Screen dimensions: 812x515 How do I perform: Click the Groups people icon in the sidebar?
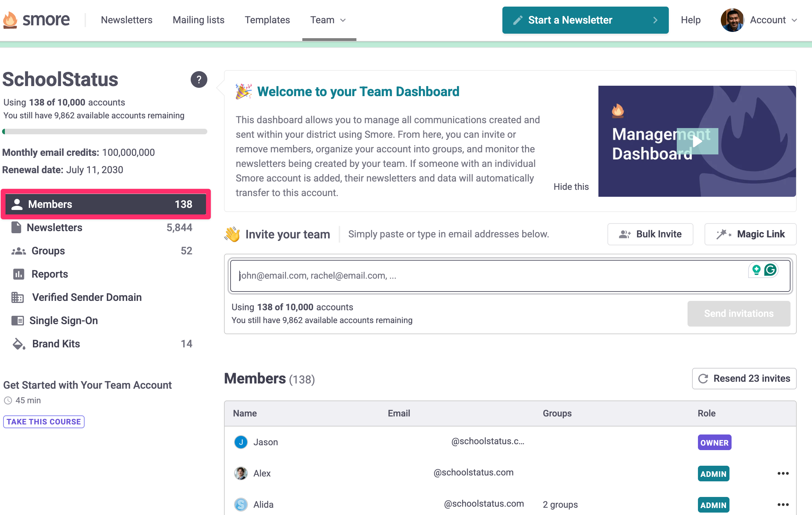pos(19,251)
